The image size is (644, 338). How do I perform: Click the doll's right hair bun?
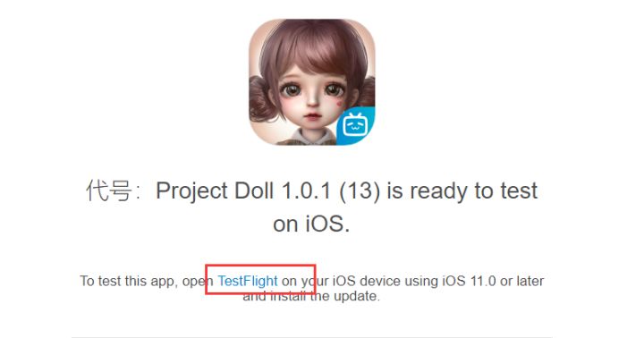[367, 94]
